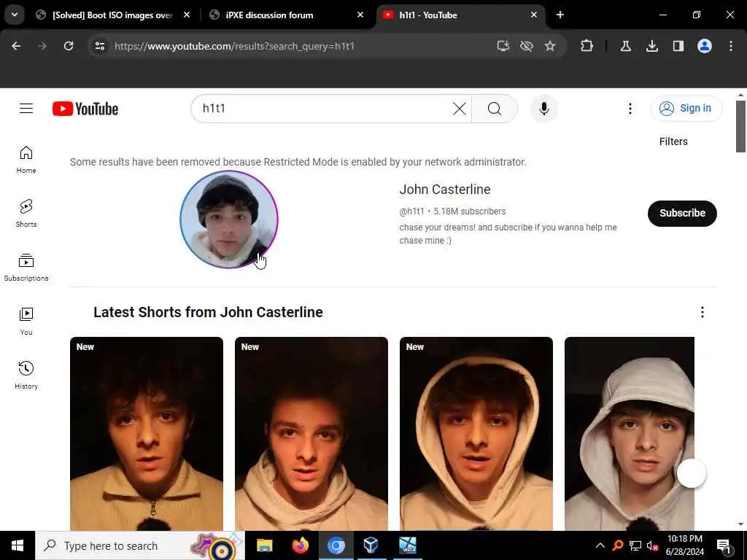
Task: Show next Shorts with round arrow button
Action: tap(692, 473)
